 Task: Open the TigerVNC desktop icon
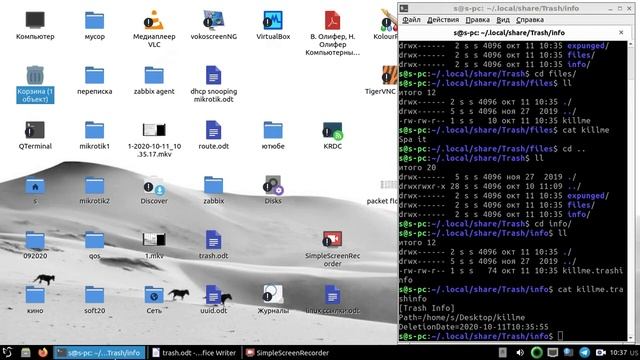pyautogui.click(x=382, y=80)
